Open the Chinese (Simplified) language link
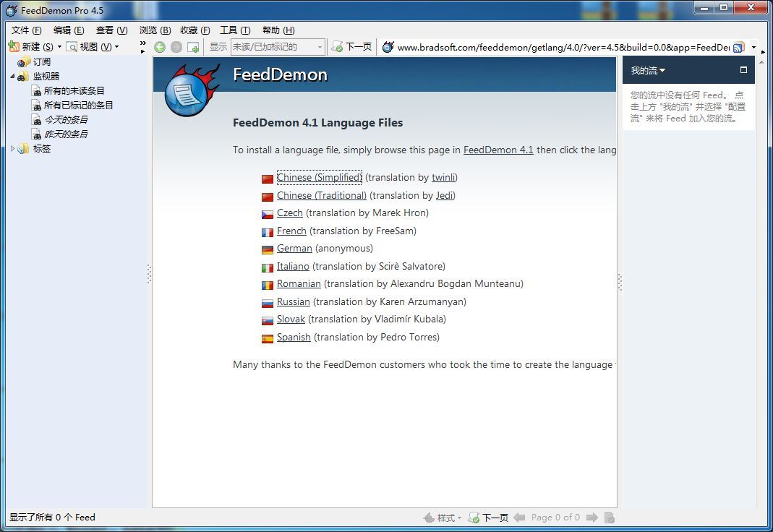Screen dimensions: 773x532 tap(319, 177)
